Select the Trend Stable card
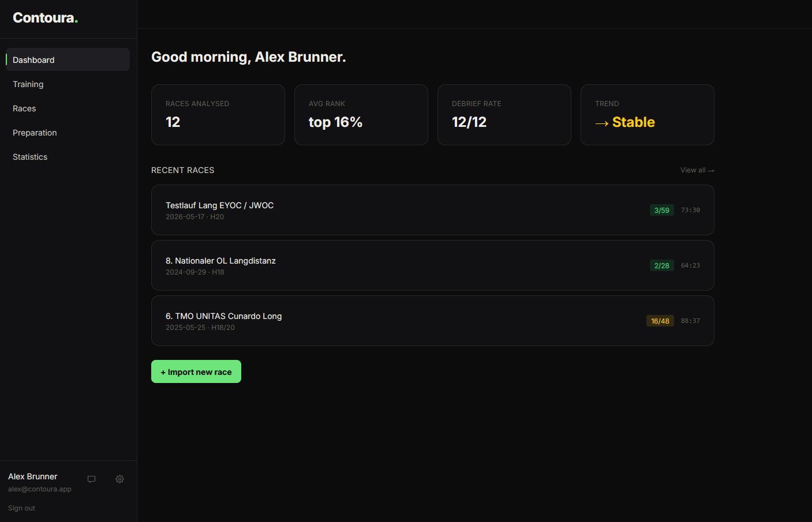 pos(648,115)
